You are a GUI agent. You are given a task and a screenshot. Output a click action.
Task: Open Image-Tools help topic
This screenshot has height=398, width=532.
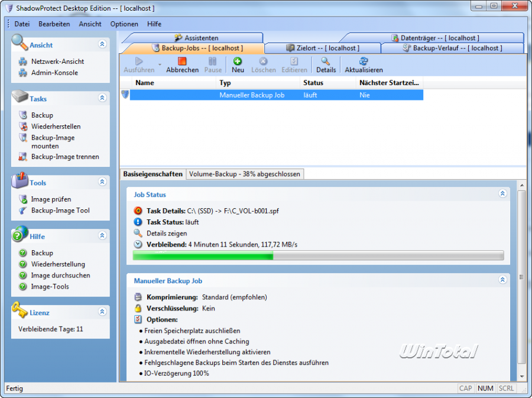(x=50, y=286)
